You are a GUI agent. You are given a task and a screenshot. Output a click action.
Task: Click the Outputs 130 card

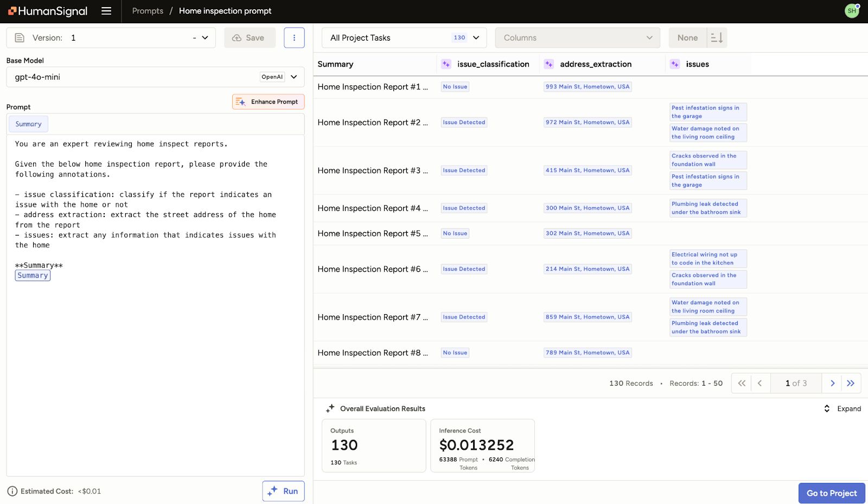tap(374, 445)
